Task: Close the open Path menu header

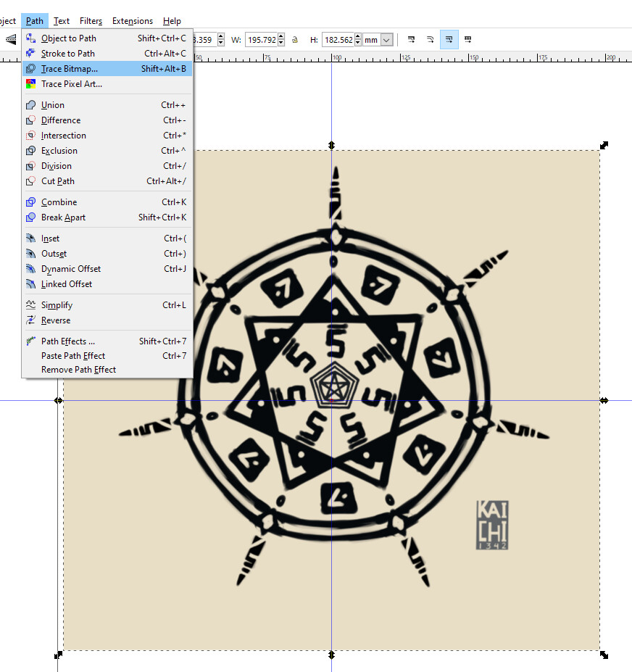Action: pos(35,21)
